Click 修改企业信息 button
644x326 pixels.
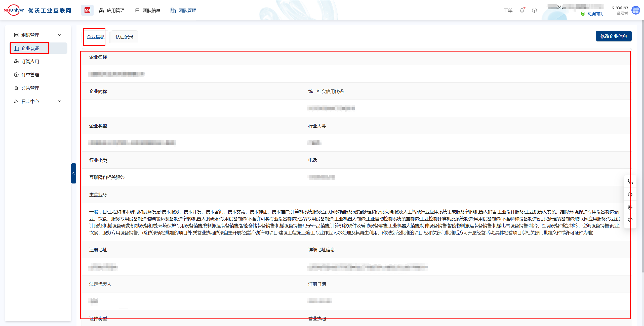[x=613, y=36]
